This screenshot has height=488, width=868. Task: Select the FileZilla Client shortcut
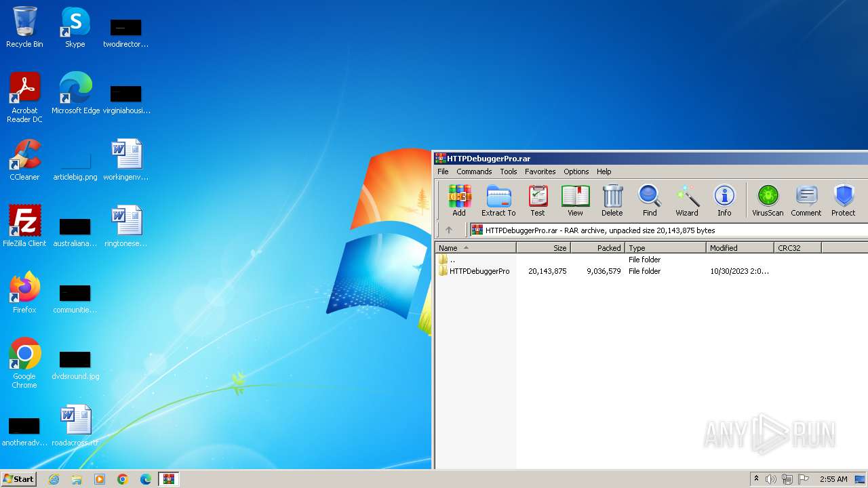pyautogui.click(x=24, y=226)
